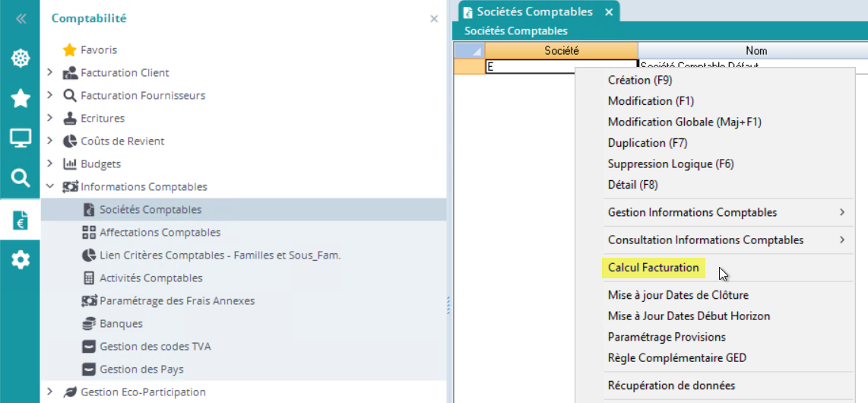Click the Banques coins icon
The width and height of the screenshot is (868, 403).
tap(89, 324)
